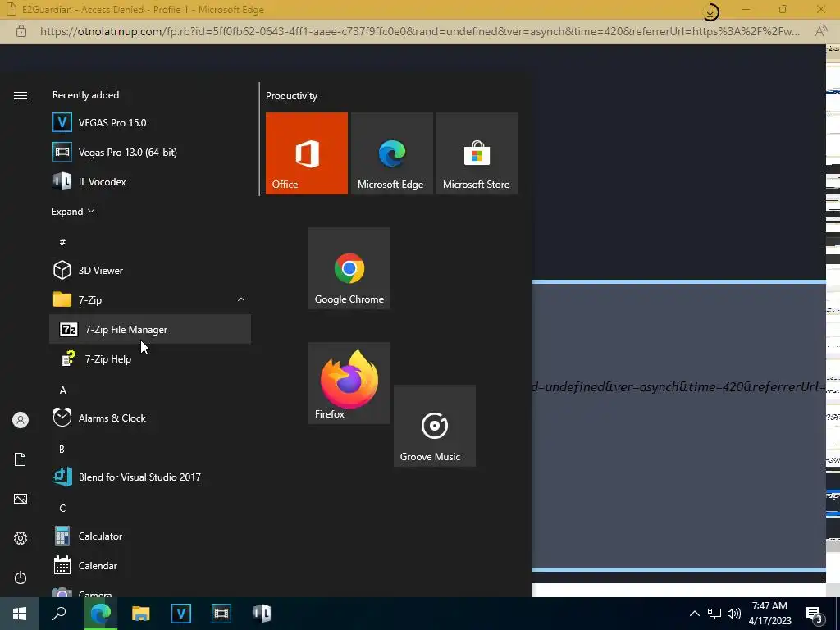Open the 3D Viewer app

point(150,270)
